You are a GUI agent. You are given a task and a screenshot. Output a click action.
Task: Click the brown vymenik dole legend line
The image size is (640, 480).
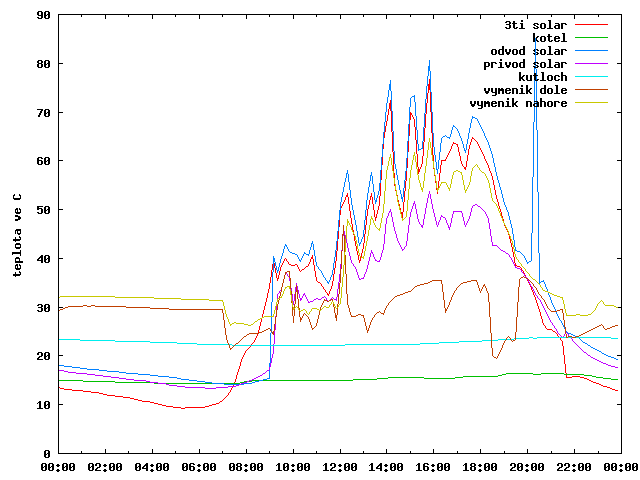click(591, 90)
